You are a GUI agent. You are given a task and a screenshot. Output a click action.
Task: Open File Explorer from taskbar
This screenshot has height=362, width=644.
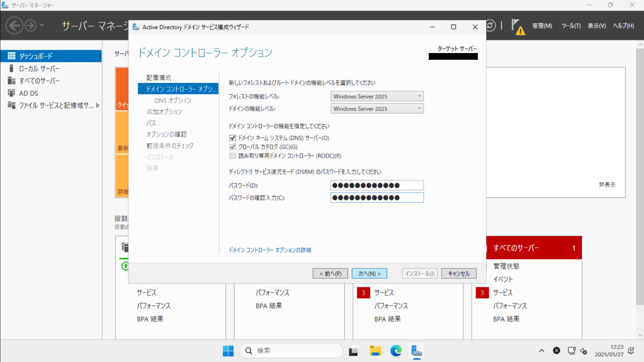(375, 351)
